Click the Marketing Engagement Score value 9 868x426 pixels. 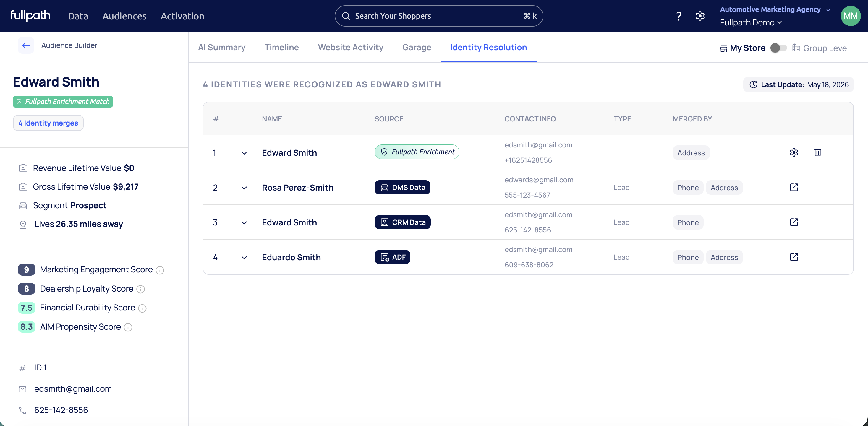pyautogui.click(x=27, y=270)
